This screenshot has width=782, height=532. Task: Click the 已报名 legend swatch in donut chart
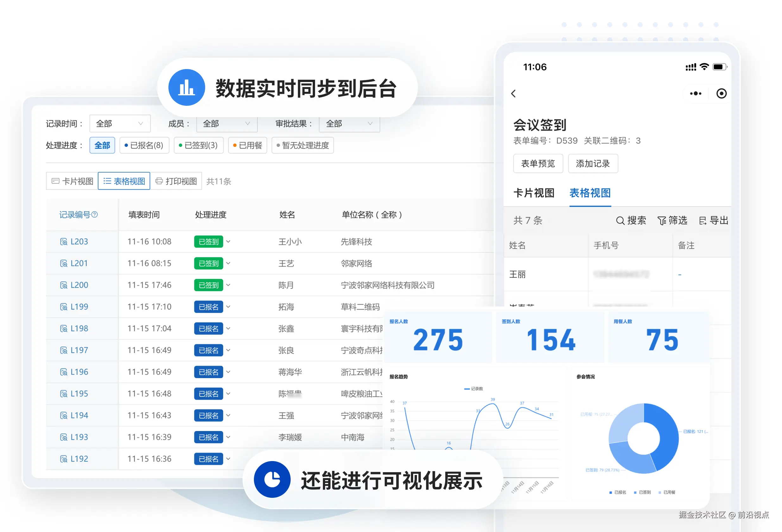tap(610, 492)
